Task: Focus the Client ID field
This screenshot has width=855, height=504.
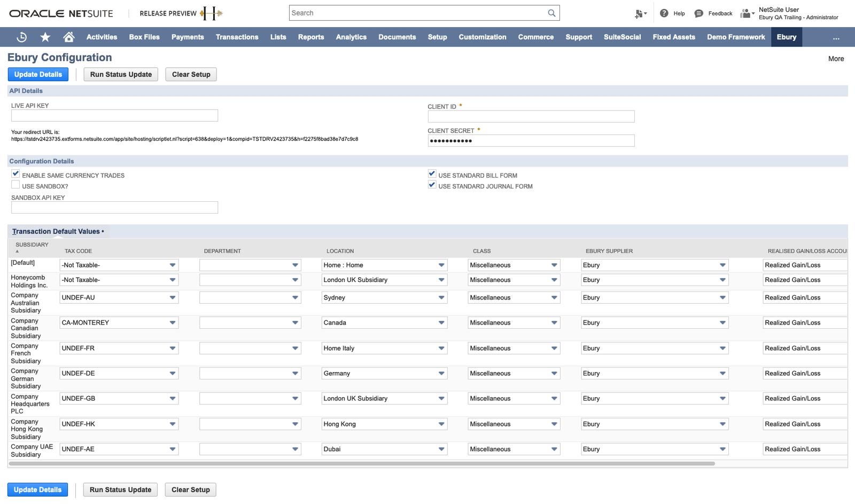Action: coord(531,116)
